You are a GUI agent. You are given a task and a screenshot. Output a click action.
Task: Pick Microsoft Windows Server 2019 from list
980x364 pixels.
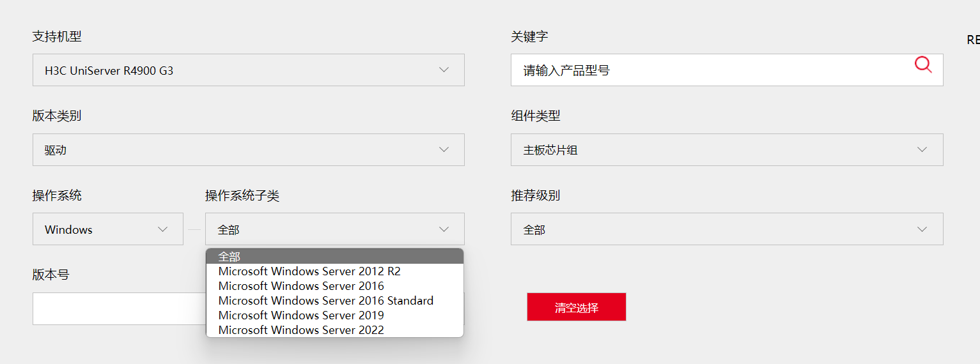tap(301, 315)
